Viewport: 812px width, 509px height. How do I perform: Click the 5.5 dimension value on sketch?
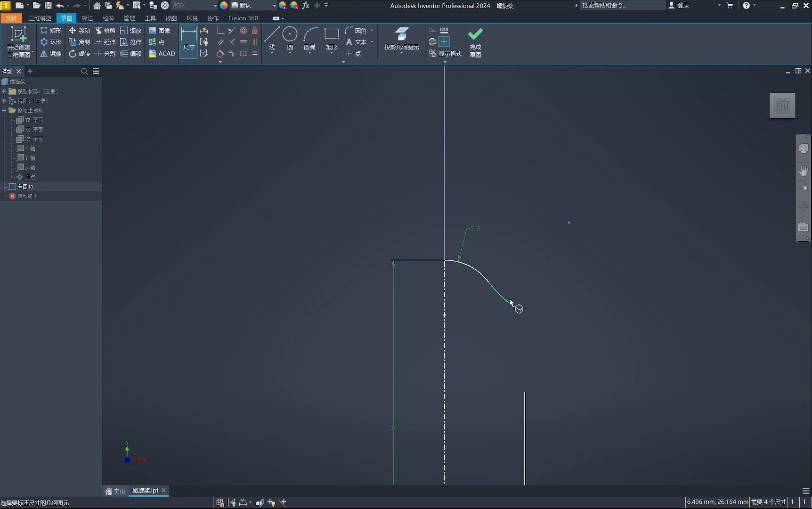[x=475, y=228]
